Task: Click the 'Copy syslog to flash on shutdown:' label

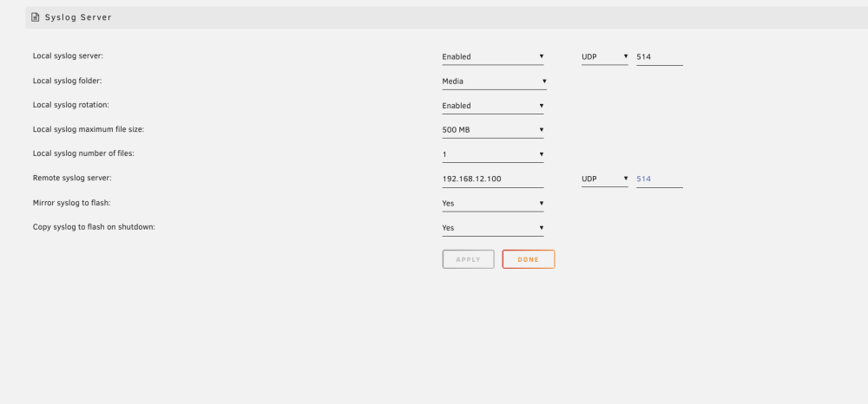Action: [x=94, y=227]
